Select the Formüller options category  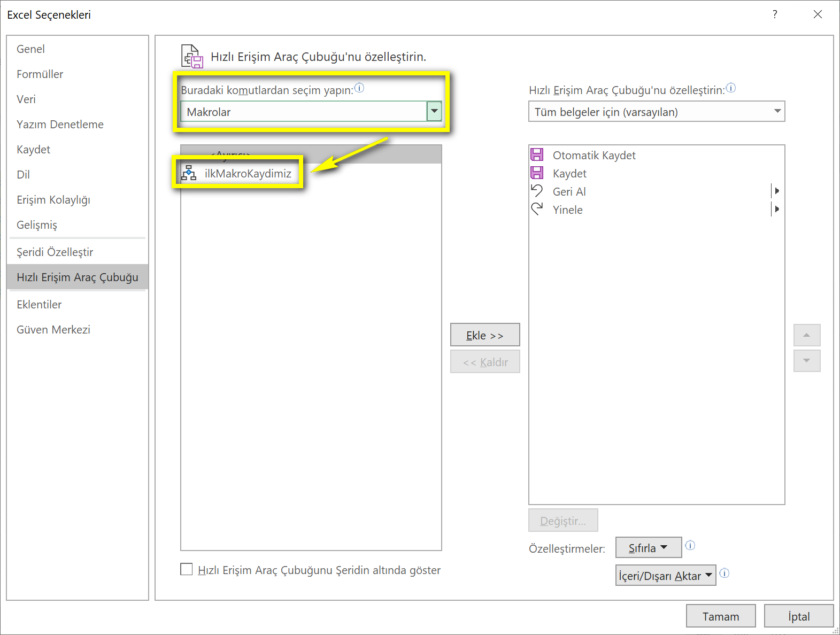point(78,74)
